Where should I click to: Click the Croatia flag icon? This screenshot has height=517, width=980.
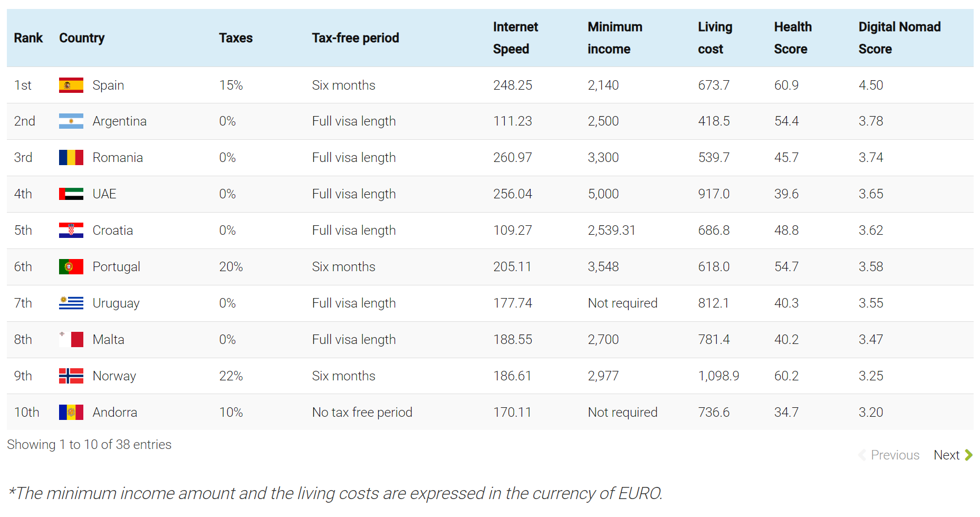pos(71,231)
